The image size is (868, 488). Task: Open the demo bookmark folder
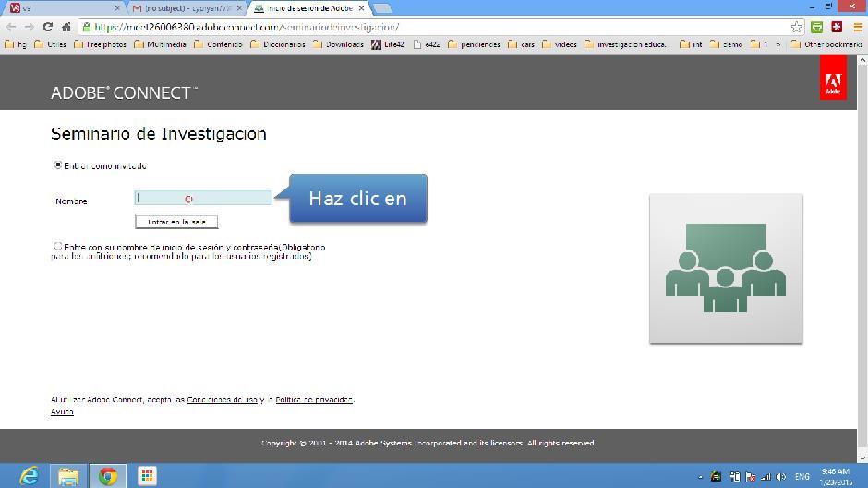click(727, 44)
